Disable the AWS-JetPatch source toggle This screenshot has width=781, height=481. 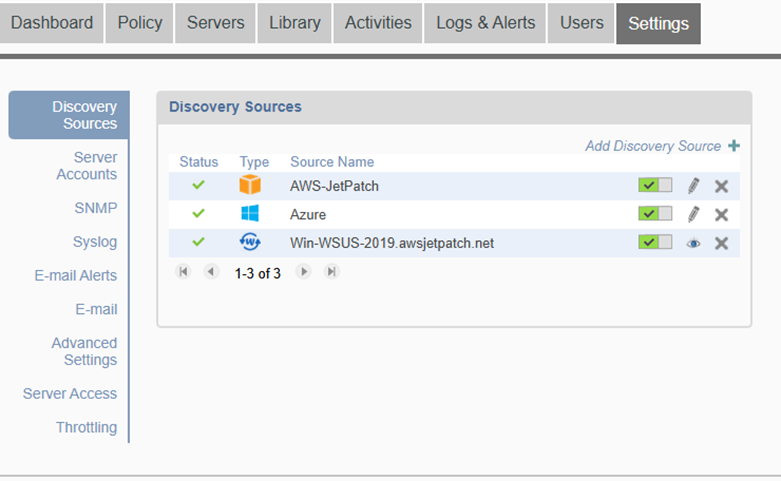click(x=655, y=186)
